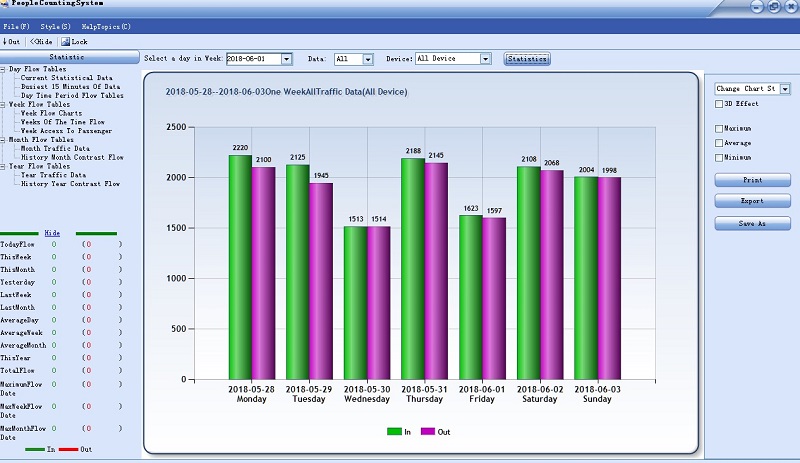Select Week Flow Charts item
This screenshot has width=800, height=463.
pyautogui.click(x=51, y=113)
